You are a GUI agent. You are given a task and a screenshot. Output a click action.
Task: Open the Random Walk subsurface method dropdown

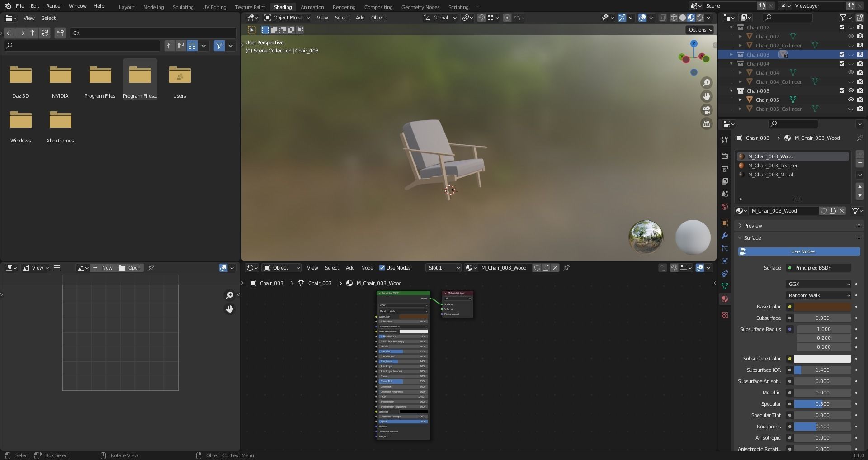pos(819,295)
